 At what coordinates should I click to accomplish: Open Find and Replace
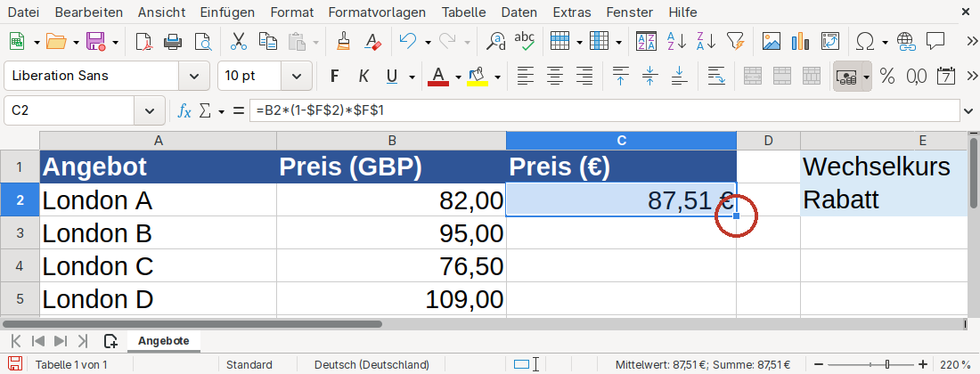(495, 42)
